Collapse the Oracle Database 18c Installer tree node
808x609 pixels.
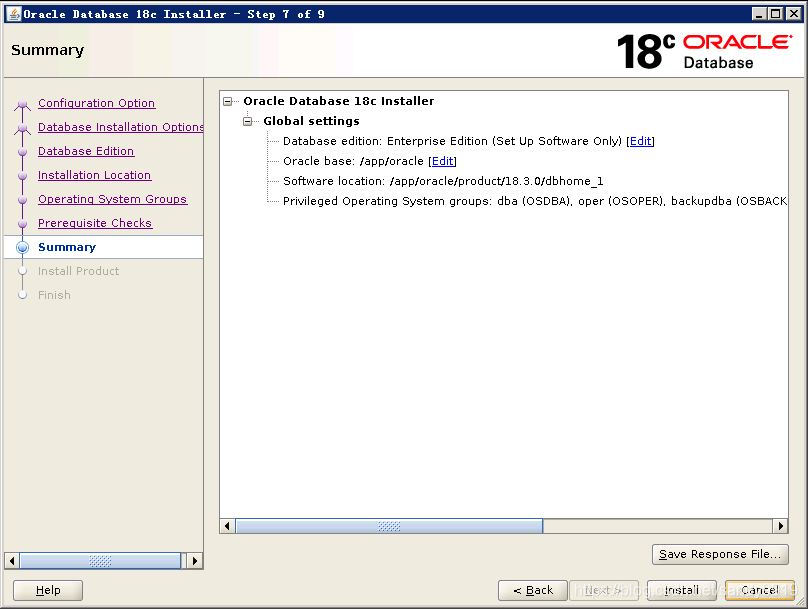point(228,102)
